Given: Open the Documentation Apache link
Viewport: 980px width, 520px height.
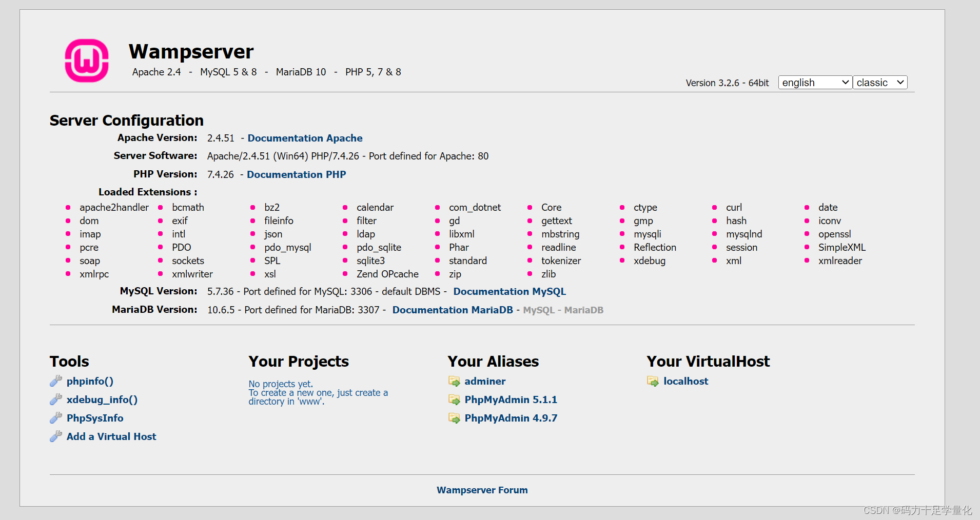Looking at the screenshot, I should pos(305,138).
